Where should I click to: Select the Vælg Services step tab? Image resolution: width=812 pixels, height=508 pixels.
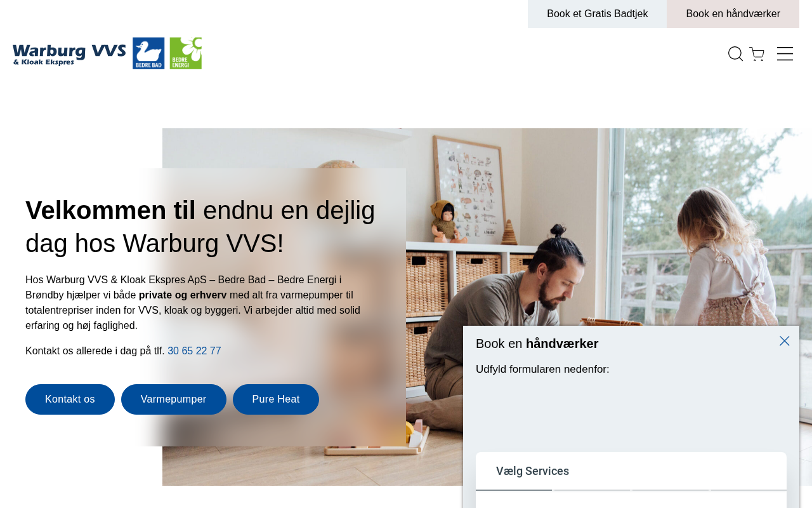(532, 471)
